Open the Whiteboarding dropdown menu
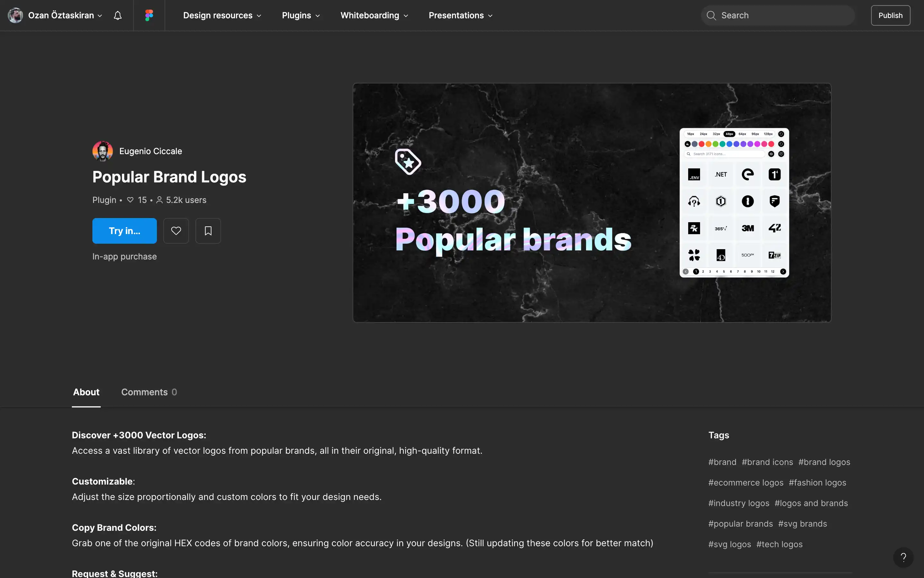The width and height of the screenshot is (924, 578). 374,15
